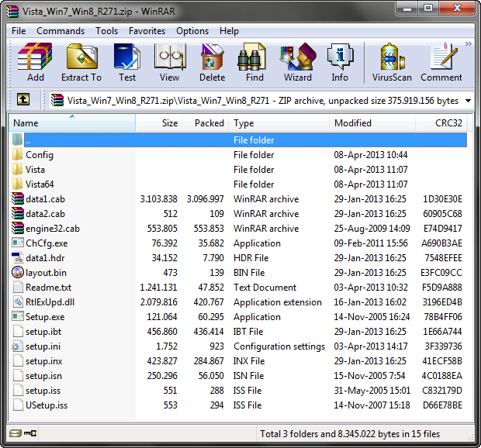The width and height of the screenshot is (481, 448).
Task: Click the password key icon in status bar
Action: pyautogui.click(x=30, y=433)
